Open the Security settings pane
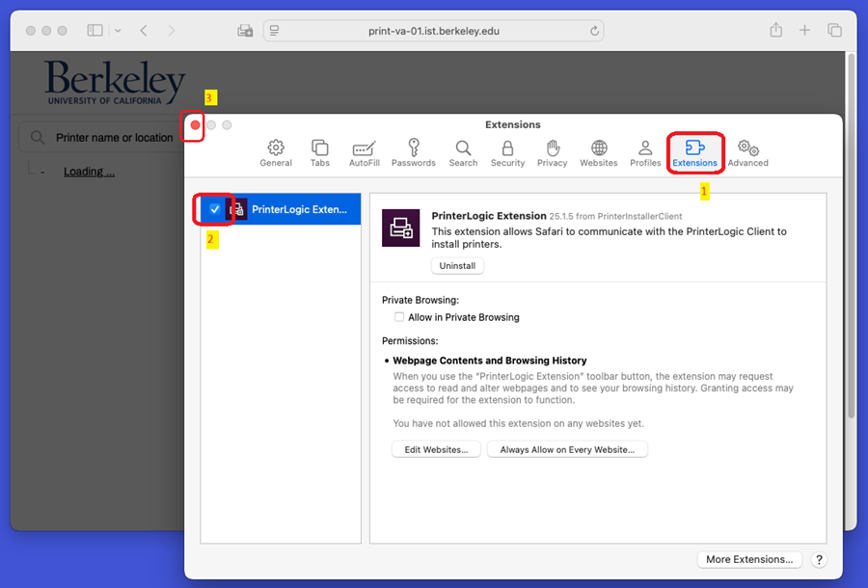This screenshot has height=588, width=868. (x=507, y=152)
